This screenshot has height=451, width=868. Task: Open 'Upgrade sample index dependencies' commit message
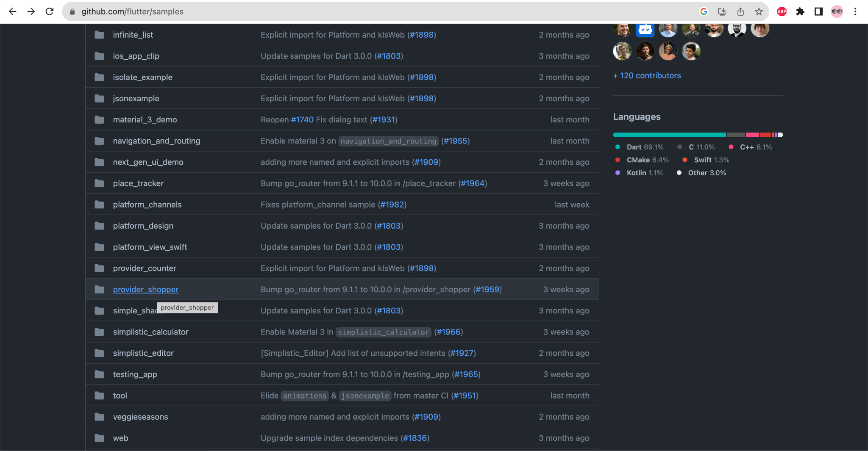point(329,438)
